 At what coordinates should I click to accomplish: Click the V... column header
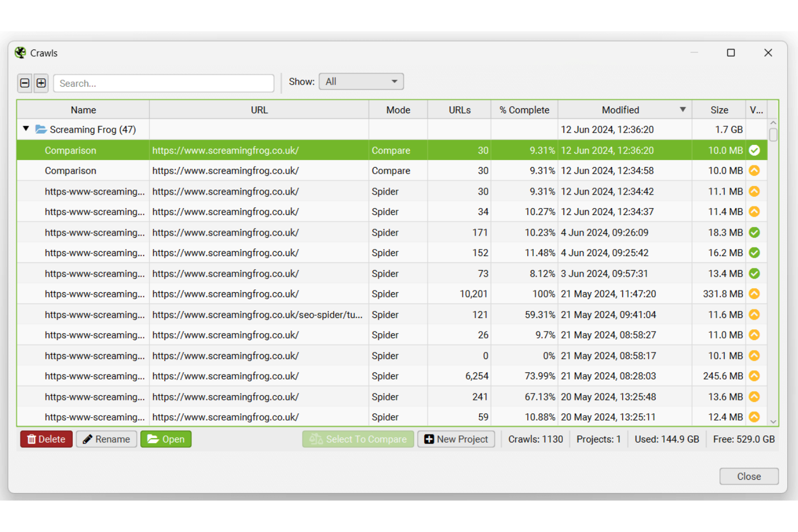click(x=756, y=110)
